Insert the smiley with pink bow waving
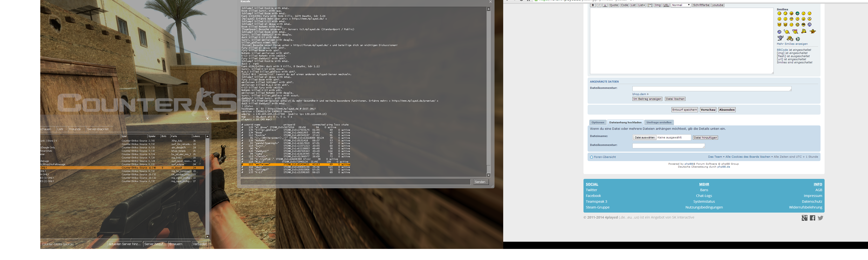The width and height of the screenshot is (868, 260). coord(795,32)
